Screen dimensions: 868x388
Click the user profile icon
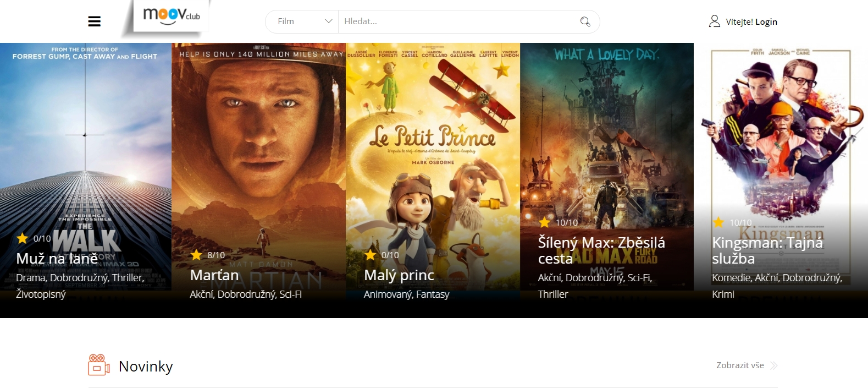(714, 21)
